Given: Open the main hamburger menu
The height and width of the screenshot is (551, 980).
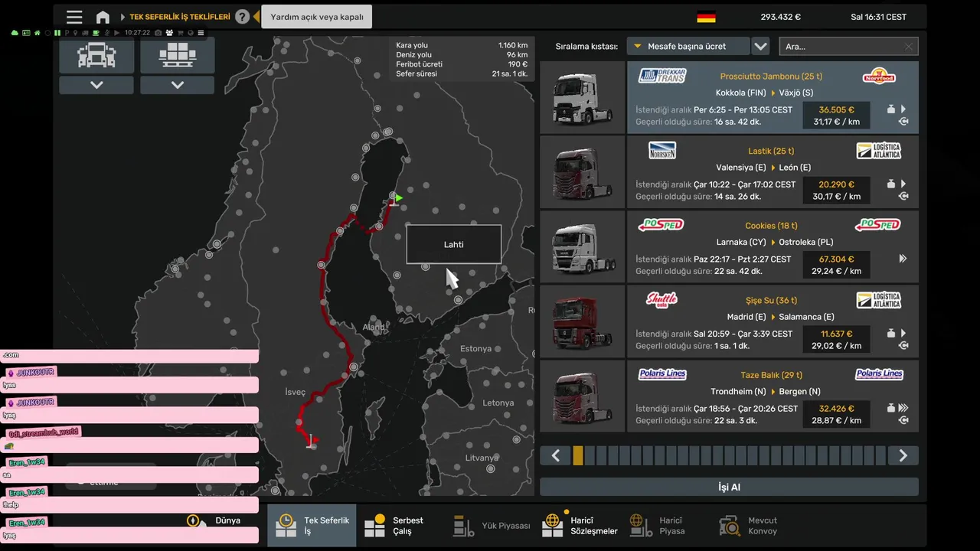Looking at the screenshot, I should [x=74, y=17].
